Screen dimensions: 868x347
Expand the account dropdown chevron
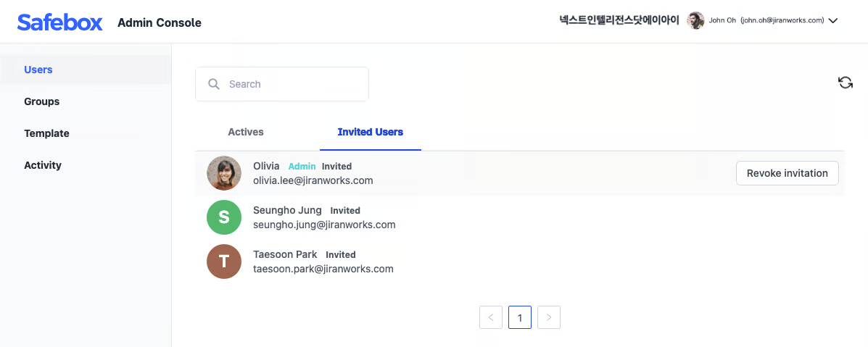click(x=833, y=21)
